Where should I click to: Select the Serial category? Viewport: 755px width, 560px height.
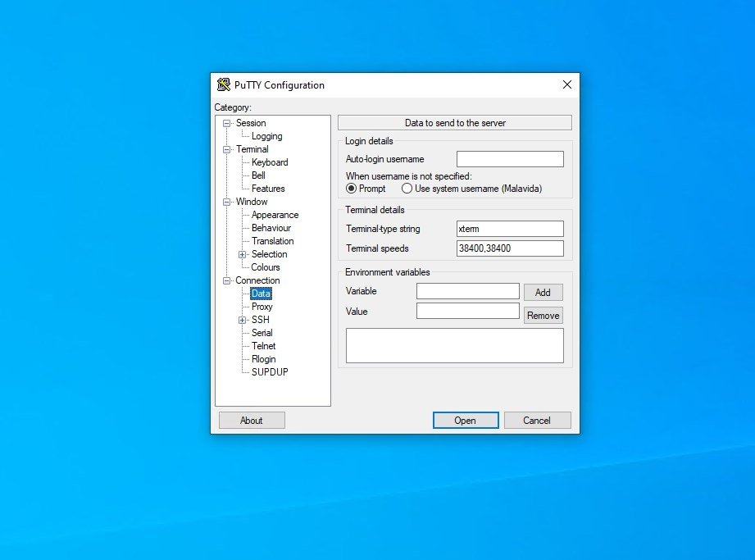pyautogui.click(x=262, y=333)
